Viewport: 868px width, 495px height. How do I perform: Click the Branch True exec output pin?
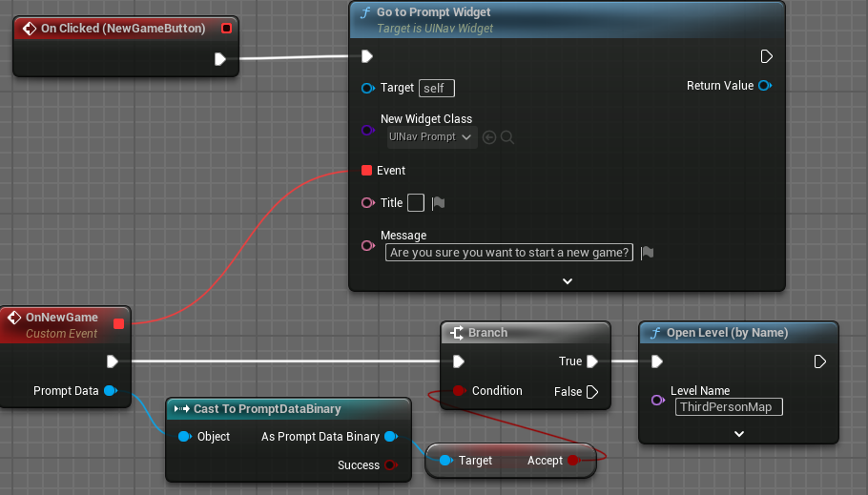coord(592,361)
